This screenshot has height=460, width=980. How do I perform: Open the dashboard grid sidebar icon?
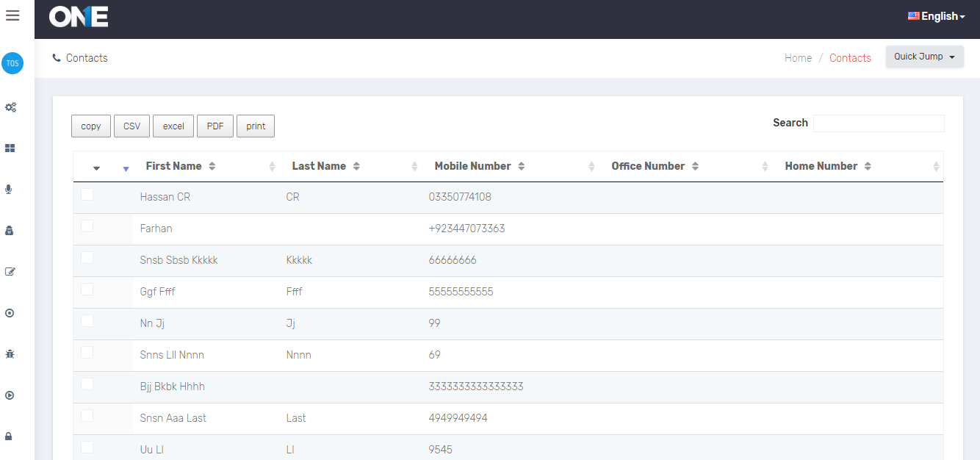(10, 148)
